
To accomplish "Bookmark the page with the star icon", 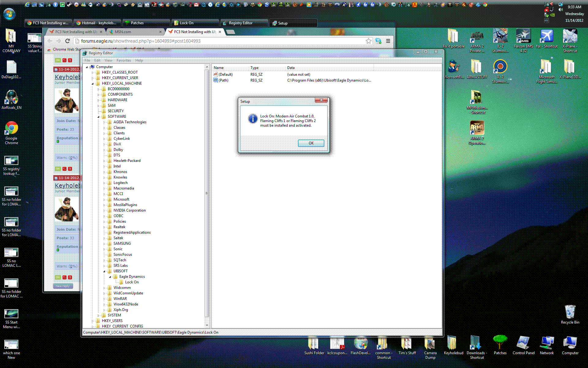I will (368, 41).
